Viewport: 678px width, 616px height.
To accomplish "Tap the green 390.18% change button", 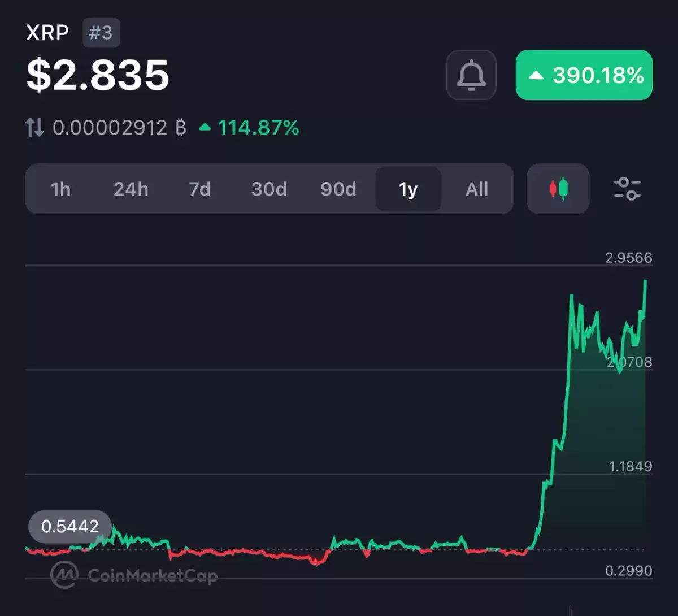I will (584, 75).
